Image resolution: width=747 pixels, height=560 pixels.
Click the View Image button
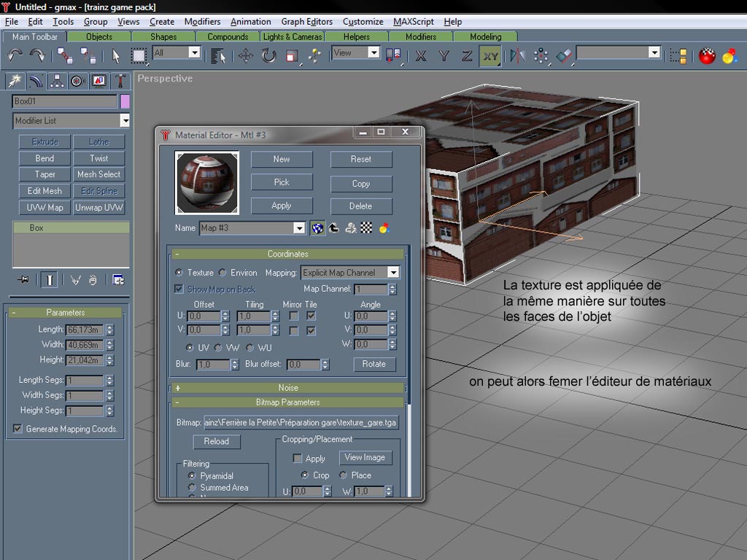(365, 457)
